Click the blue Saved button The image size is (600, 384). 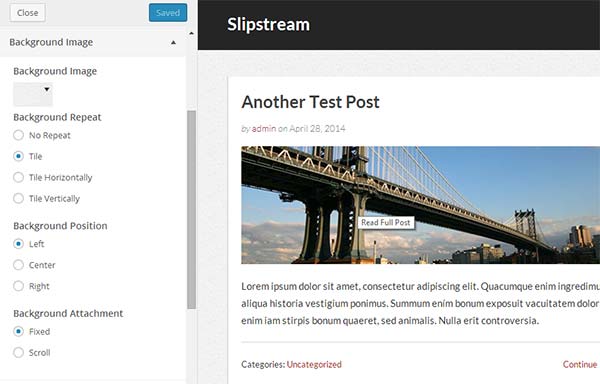click(x=168, y=13)
